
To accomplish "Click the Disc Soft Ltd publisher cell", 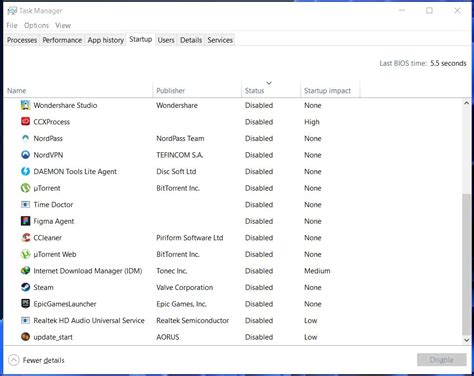I will click(x=176, y=171).
